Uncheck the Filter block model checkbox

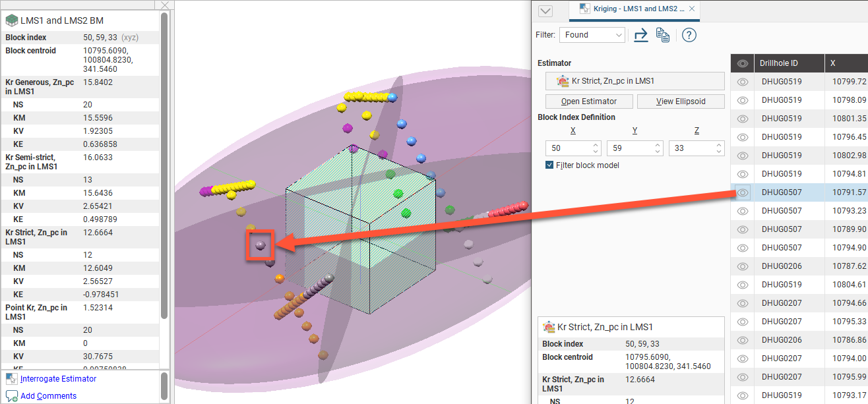point(549,165)
